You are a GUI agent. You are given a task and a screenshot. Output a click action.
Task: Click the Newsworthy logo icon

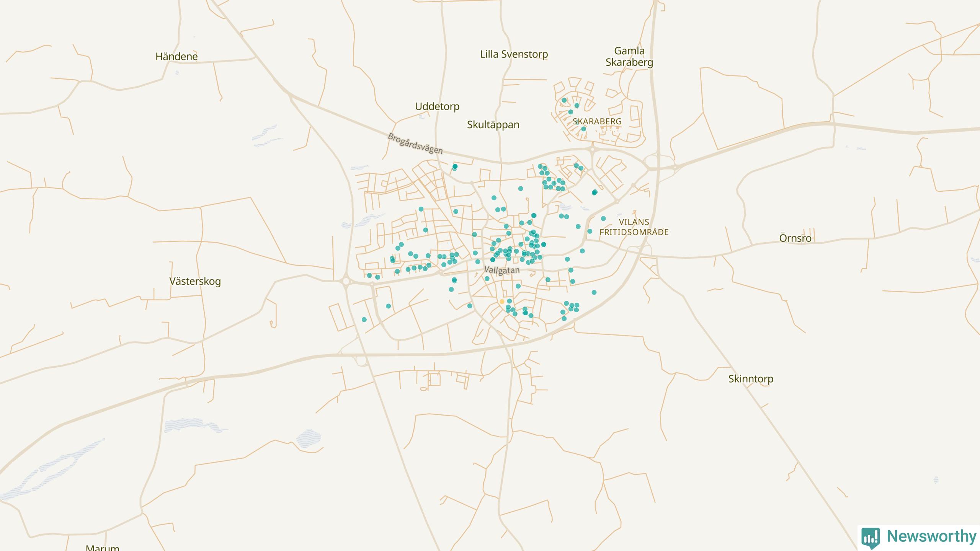pyautogui.click(x=871, y=537)
